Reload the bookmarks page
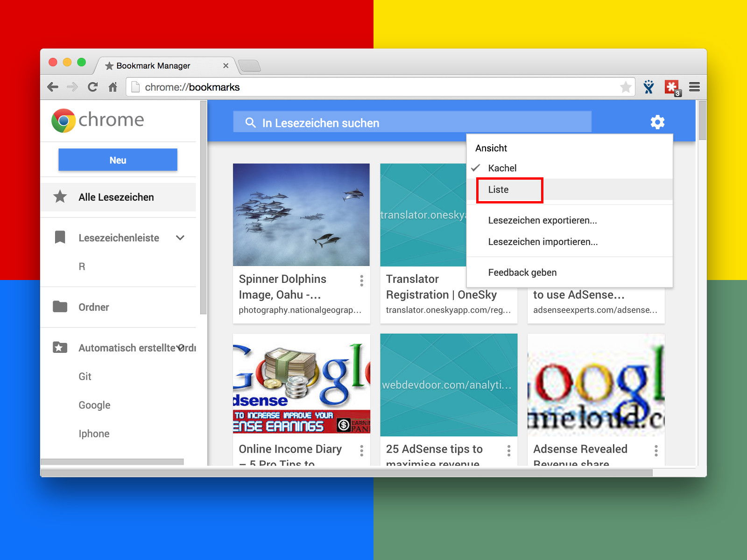This screenshot has width=747, height=560. point(92,87)
